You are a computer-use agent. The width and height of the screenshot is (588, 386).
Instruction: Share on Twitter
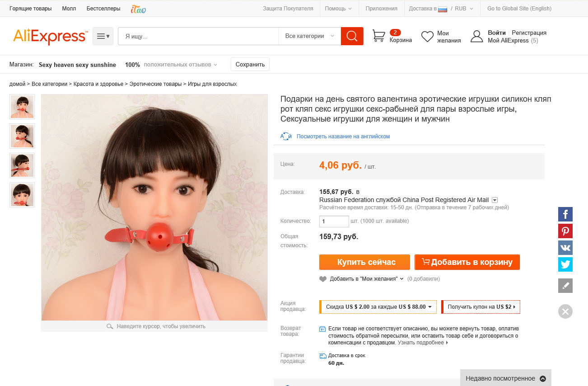point(565,264)
